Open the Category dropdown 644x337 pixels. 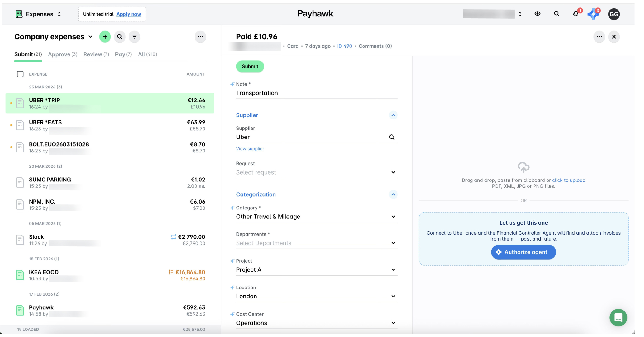[x=317, y=217]
